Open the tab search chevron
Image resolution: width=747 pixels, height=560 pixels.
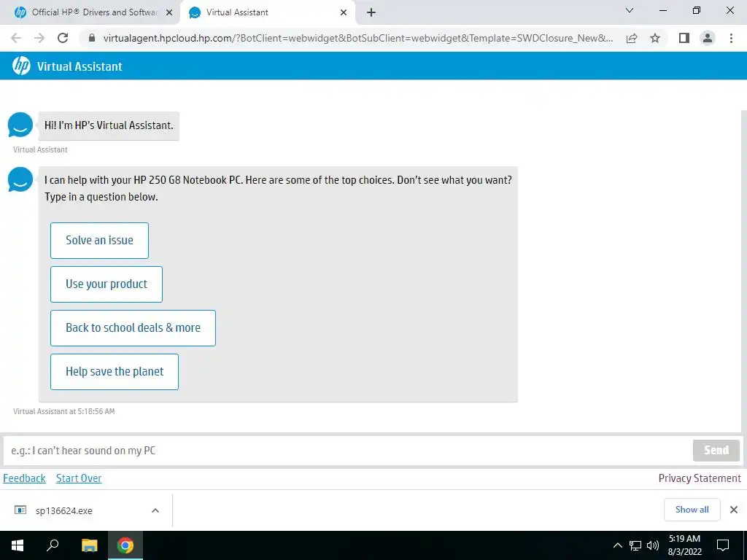point(630,10)
